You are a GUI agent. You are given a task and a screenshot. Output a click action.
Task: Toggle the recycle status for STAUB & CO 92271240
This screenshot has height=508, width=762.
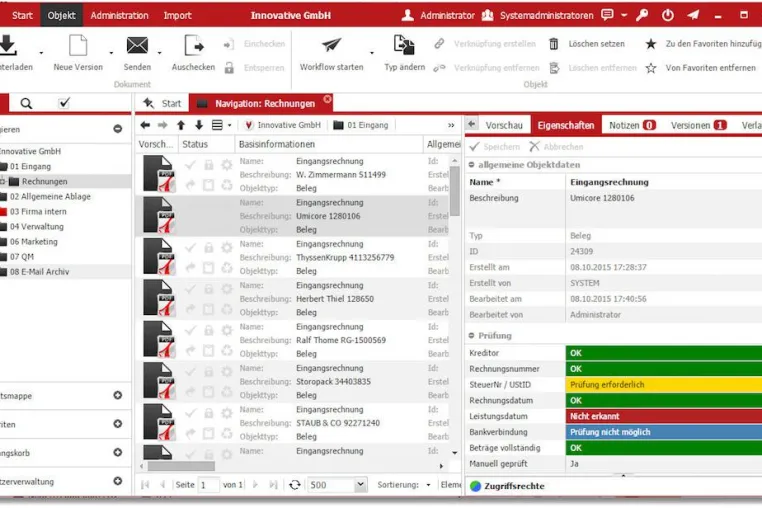coord(227,433)
